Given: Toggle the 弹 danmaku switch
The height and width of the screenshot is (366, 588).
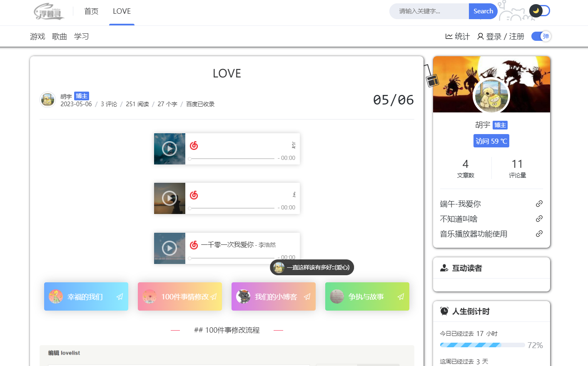Looking at the screenshot, I should point(541,36).
